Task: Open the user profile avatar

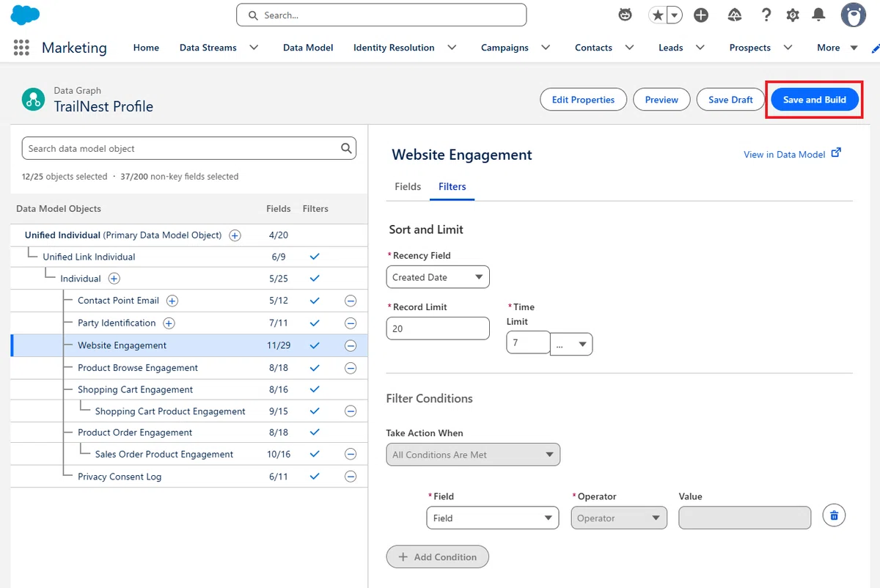Action: coord(854,15)
